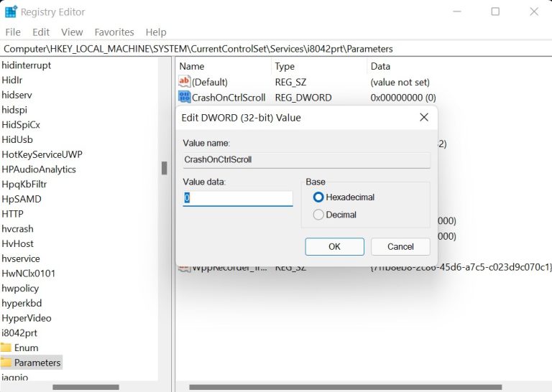Screen dimensions: 552x392
Task: Open the Favorites menu
Action: (x=114, y=32)
